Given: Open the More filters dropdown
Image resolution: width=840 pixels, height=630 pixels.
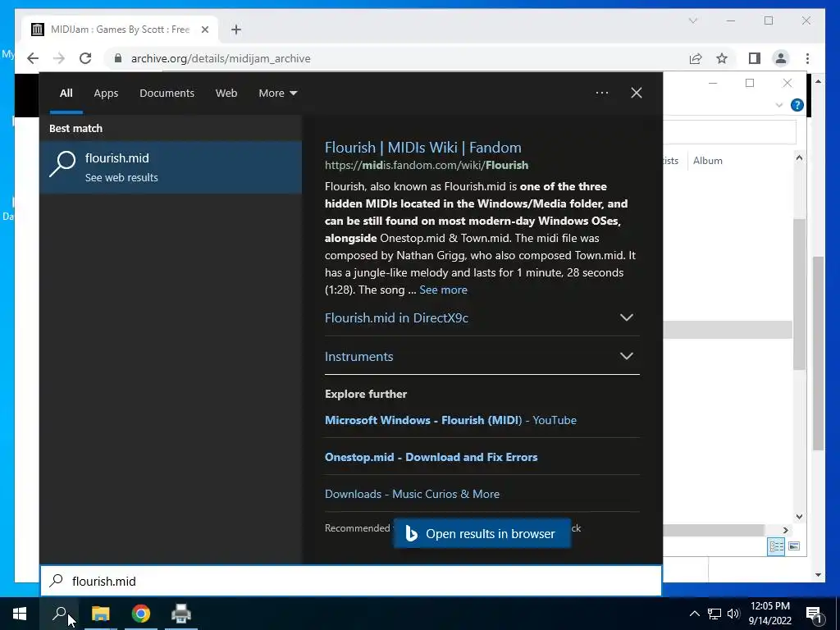Looking at the screenshot, I should [x=277, y=94].
